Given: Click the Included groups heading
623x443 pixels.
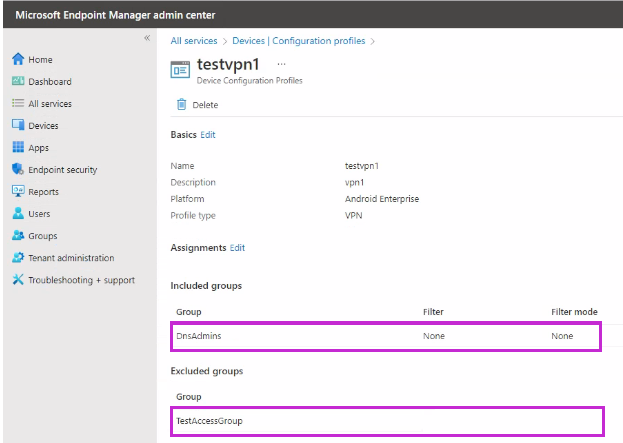Looking at the screenshot, I should click(x=206, y=286).
